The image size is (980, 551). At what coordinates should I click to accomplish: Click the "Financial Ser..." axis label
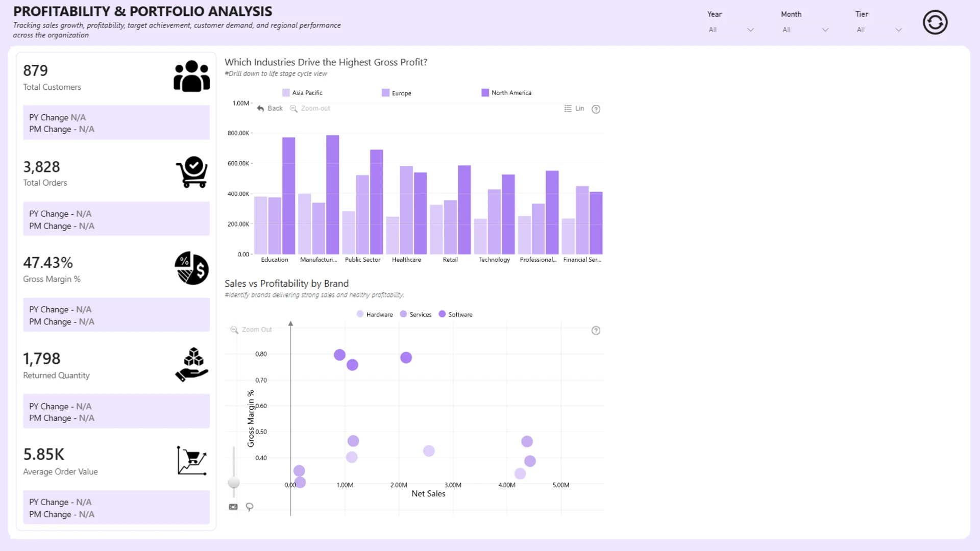[x=582, y=260]
